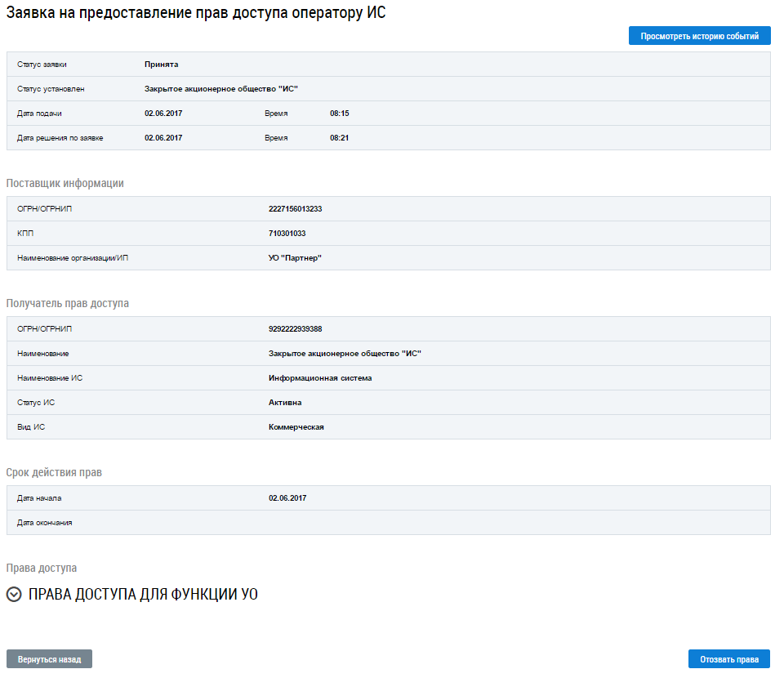This screenshot has height=678, width=784.
Task: Click the submission time value 08:15
Action: [x=339, y=114]
